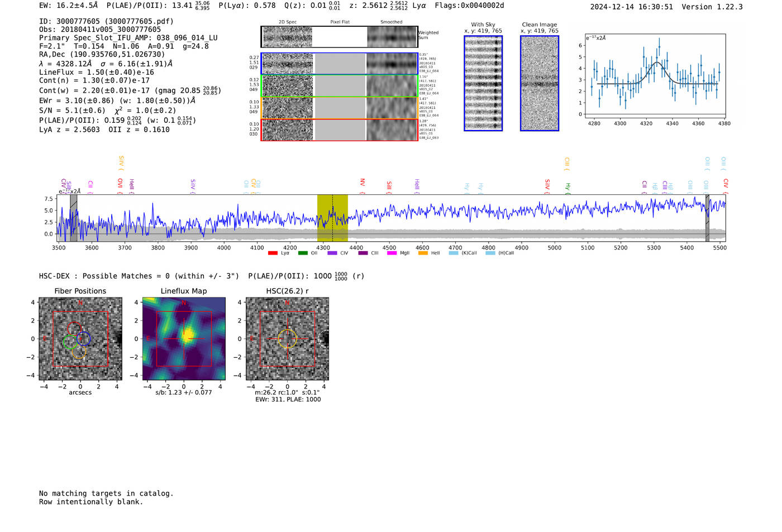Click the EW: 16.2±4.5Å header value
Image resolution: width=782 pixels, height=532 pixels.
[68, 6]
